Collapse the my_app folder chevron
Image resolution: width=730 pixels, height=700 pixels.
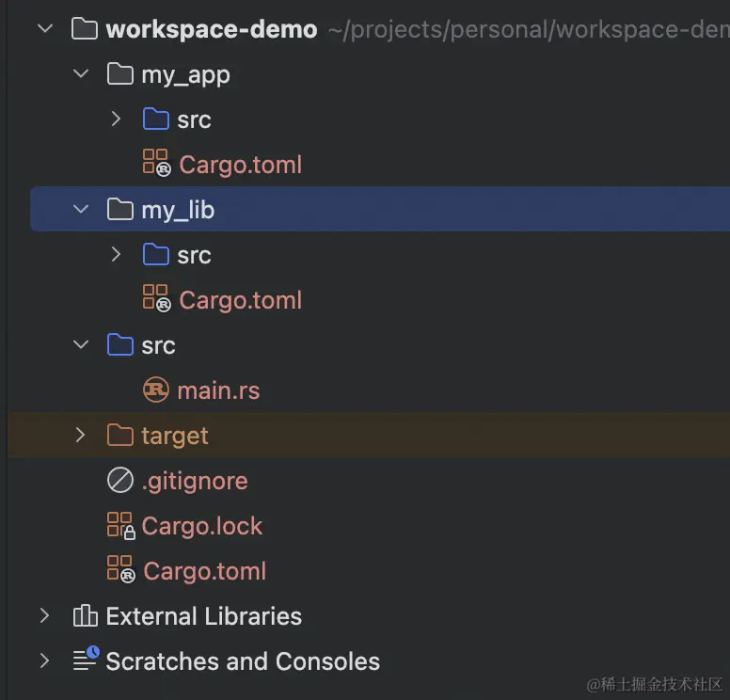coord(81,74)
